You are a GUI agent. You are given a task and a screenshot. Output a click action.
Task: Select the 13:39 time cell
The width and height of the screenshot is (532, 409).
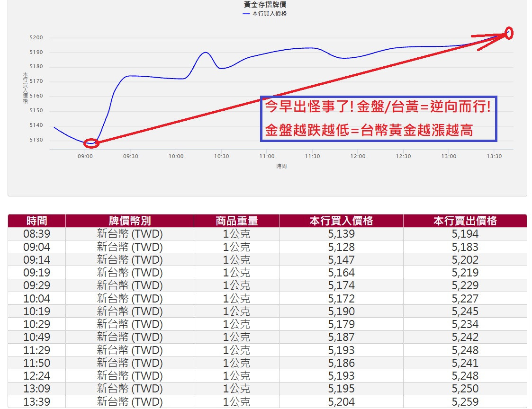(x=36, y=401)
